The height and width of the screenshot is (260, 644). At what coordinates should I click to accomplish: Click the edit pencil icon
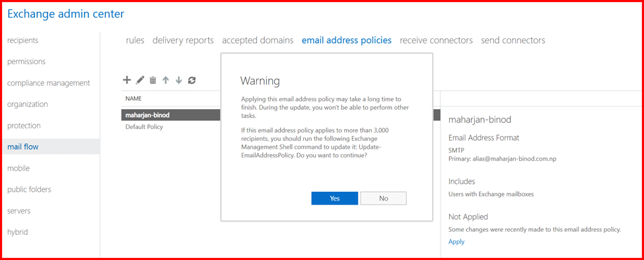tap(140, 80)
